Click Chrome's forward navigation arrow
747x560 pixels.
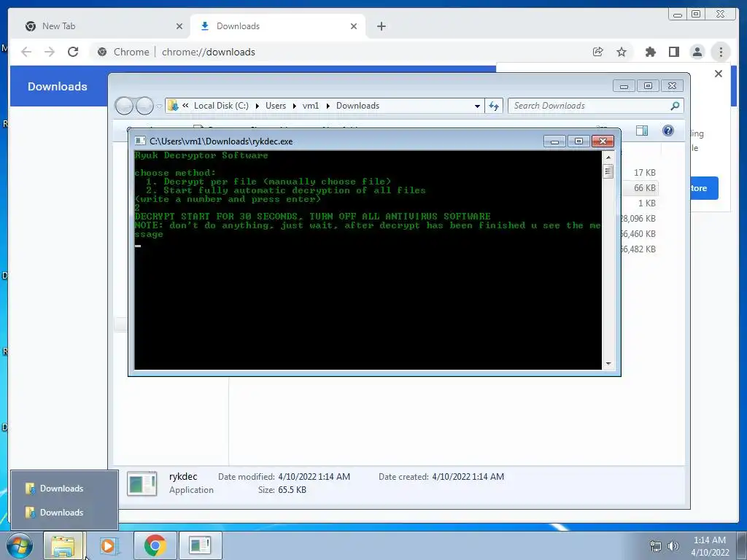[x=50, y=52]
